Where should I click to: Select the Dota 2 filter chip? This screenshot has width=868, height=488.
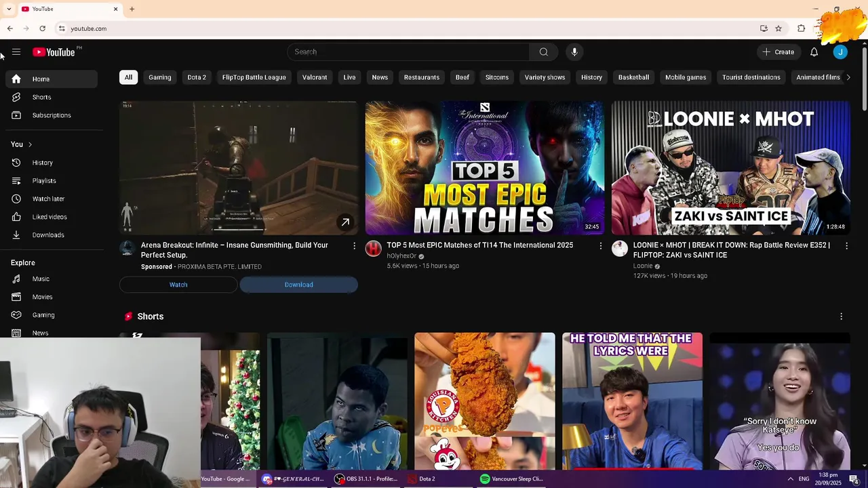point(197,77)
